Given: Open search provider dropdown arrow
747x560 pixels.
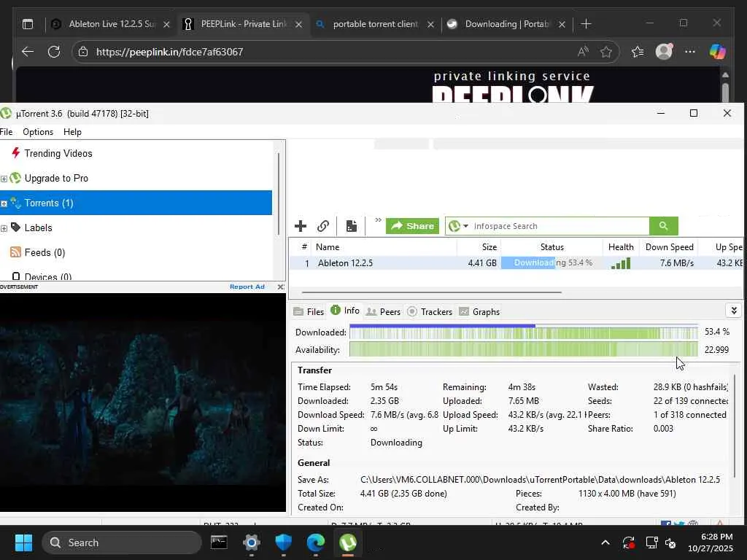Looking at the screenshot, I should tap(465, 226).
